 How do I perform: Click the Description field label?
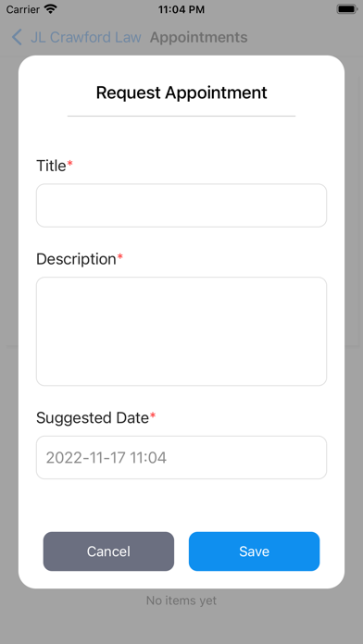[x=76, y=259]
